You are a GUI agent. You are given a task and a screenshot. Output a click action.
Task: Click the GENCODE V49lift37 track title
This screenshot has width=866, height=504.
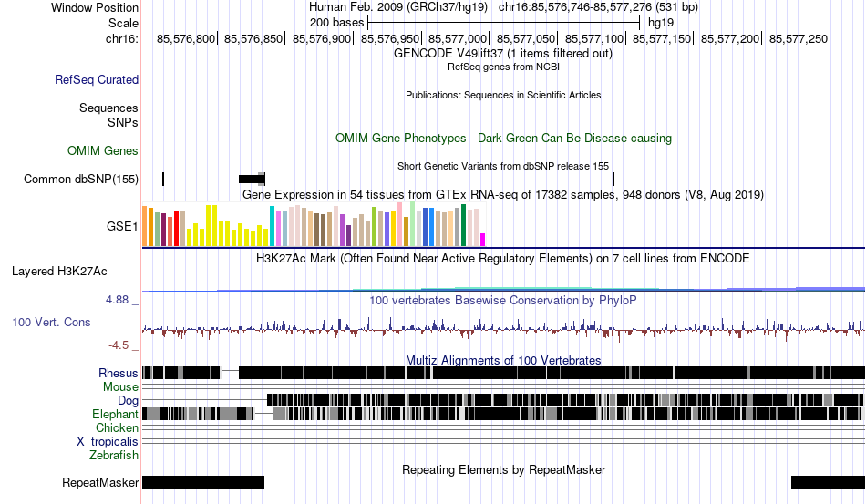pos(503,54)
